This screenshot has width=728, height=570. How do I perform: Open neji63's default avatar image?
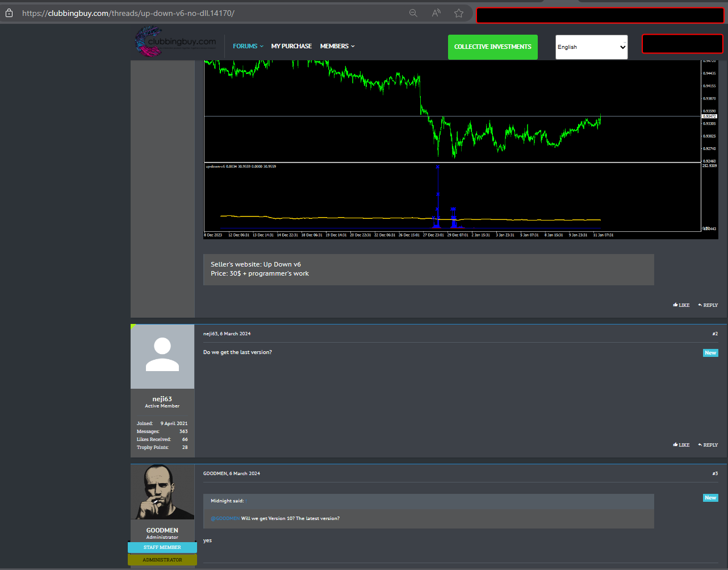coord(162,356)
